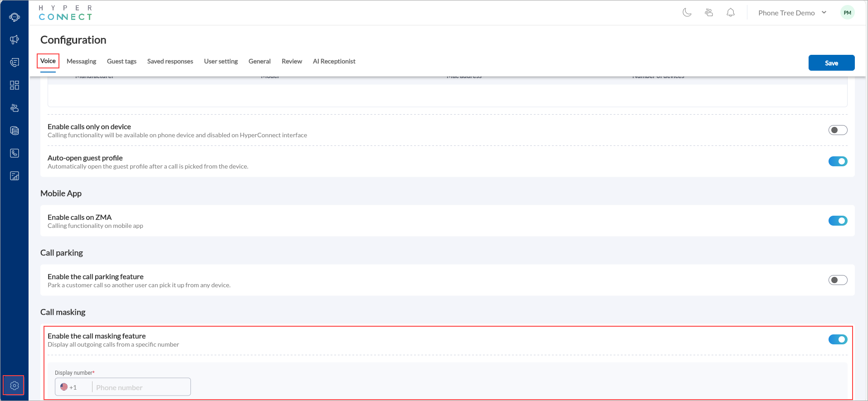Switch to the Messaging tab
The image size is (868, 401).
pos(81,61)
